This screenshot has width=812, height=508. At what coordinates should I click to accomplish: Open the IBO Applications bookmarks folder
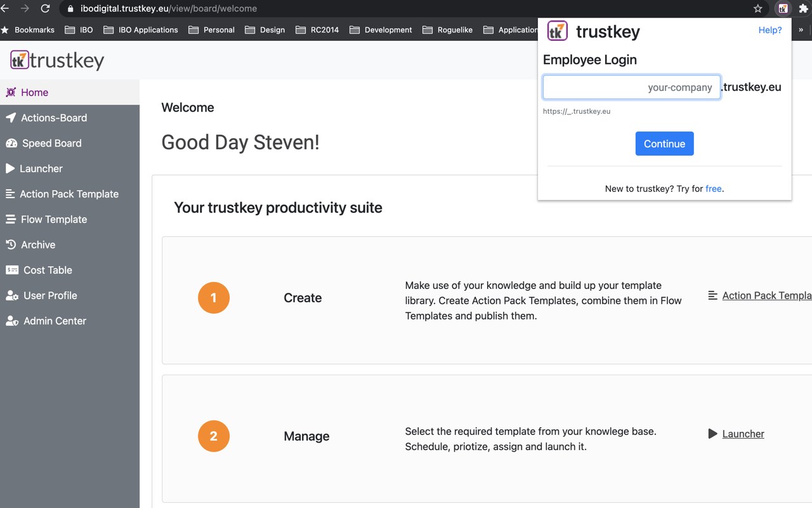coord(140,30)
